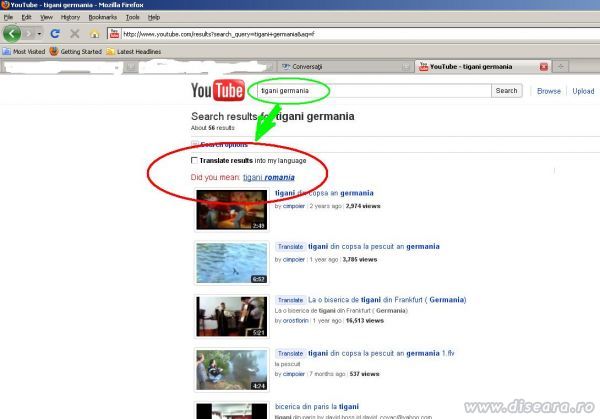Open the Help menu
This screenshot has width=600, height=419.
154,17
